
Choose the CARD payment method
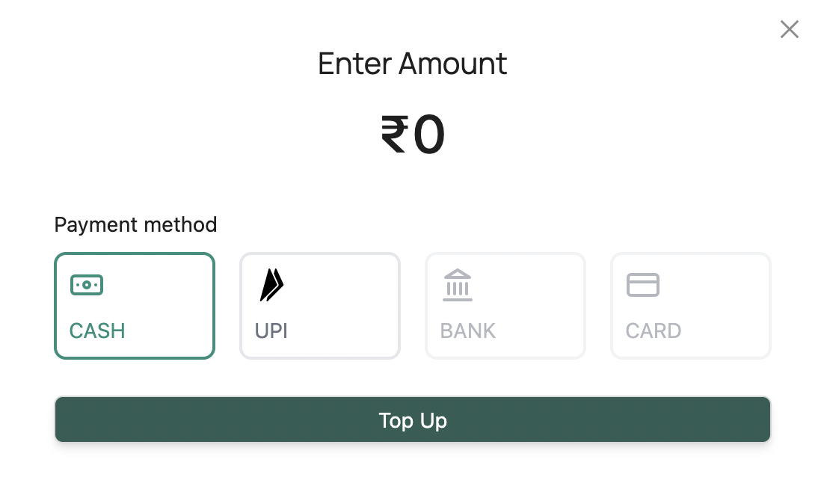[x=690, y=305]
